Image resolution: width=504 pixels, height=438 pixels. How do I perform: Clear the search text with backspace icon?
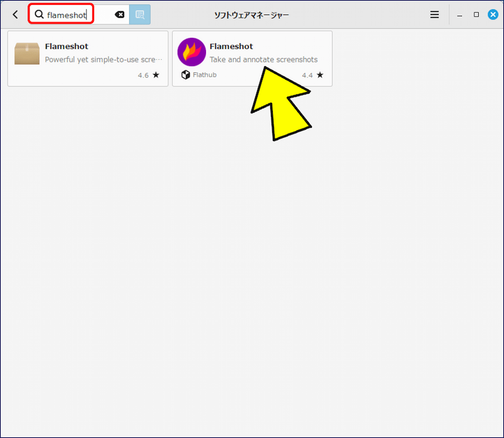click(x=119, y=14)
